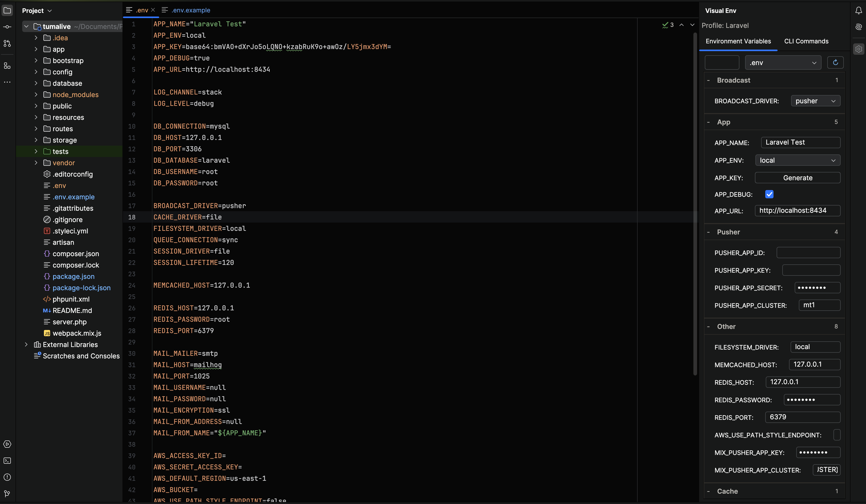Screen dimensions: 866x504
Task: Click the APP_NAME input field
Action: click(801, 142)
